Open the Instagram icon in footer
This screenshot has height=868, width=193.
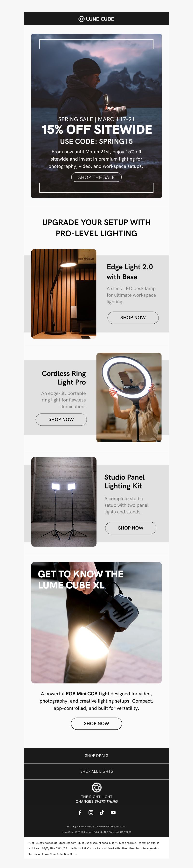pos(91,812)
